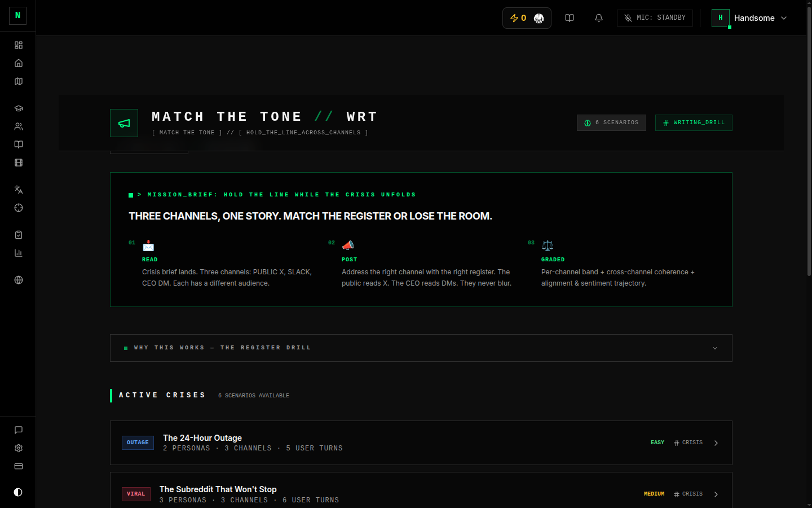This screenshot has width=812, height=508.
Task: Go to the home icon in sidebar
Action: point(19,63)
